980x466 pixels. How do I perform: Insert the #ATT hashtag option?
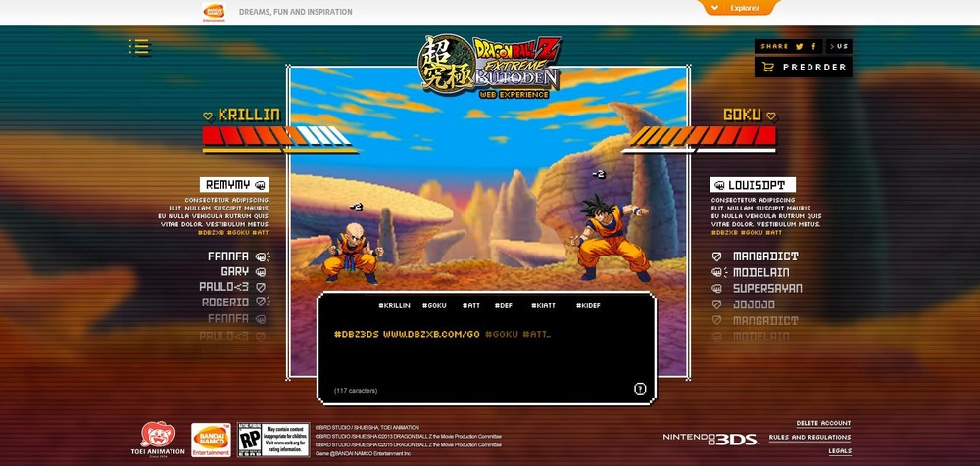[x=471, y=306]
